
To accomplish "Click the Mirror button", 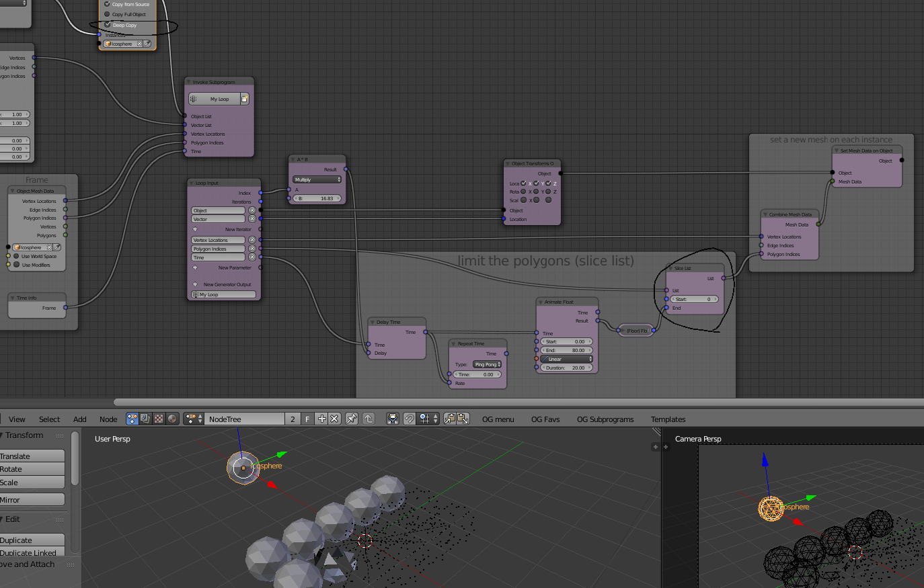I will 32,500.
